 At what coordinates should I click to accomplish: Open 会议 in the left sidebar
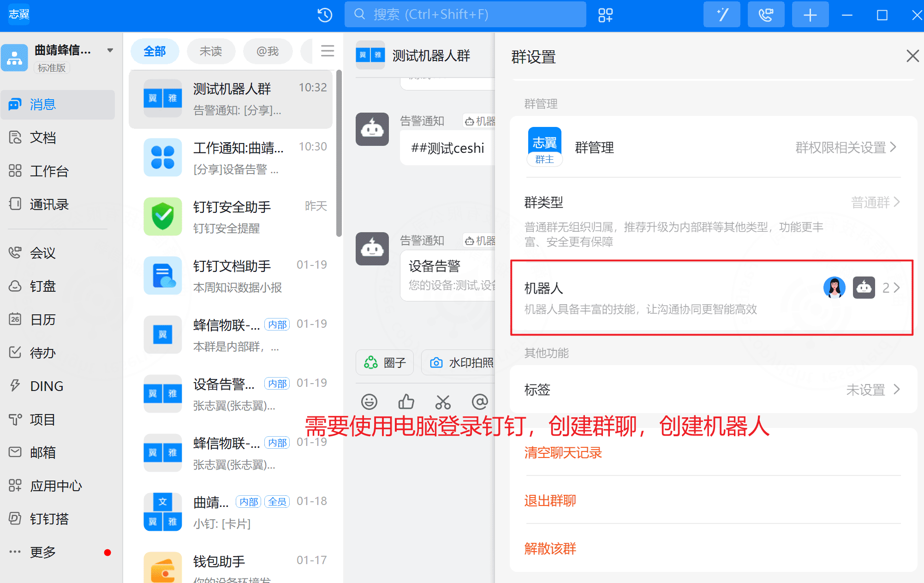point(58,253)
